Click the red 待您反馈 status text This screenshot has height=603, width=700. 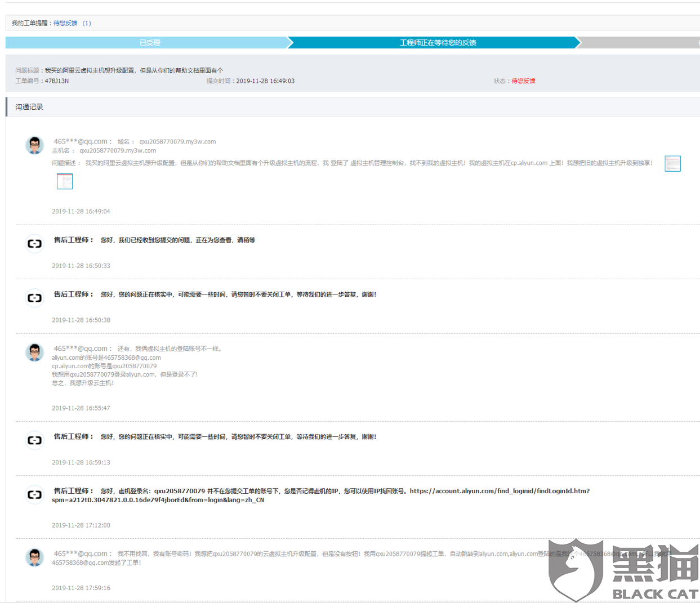pyautogui.click(x=523, y=81)
